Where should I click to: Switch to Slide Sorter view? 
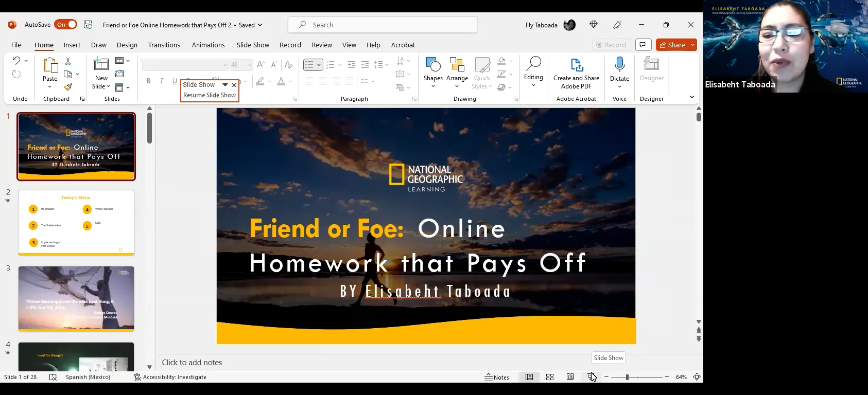click(x=550, y=377)
